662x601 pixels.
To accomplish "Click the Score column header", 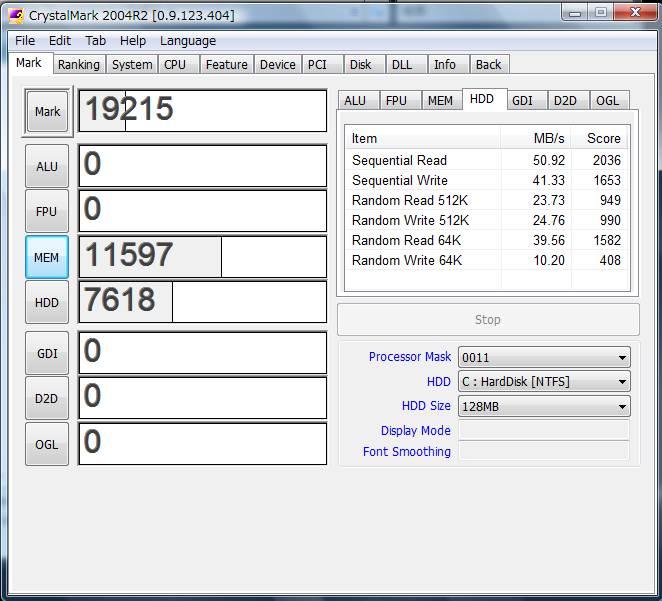I will 603,138.
